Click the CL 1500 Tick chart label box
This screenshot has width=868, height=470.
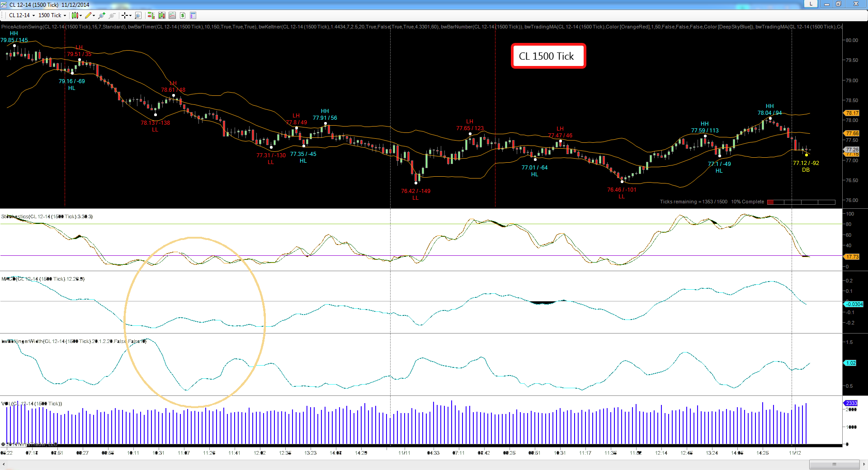[x=548, y=56]
